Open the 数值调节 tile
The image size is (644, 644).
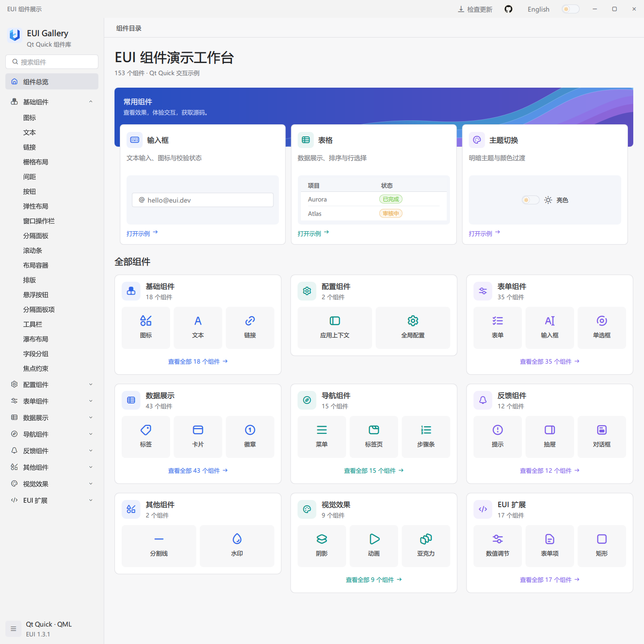tap(497, 546)
